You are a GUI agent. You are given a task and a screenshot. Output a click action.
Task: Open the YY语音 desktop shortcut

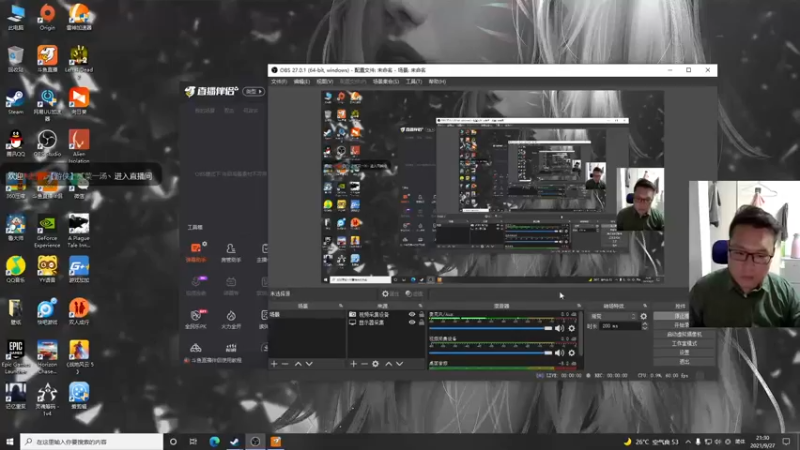(47, 269)
